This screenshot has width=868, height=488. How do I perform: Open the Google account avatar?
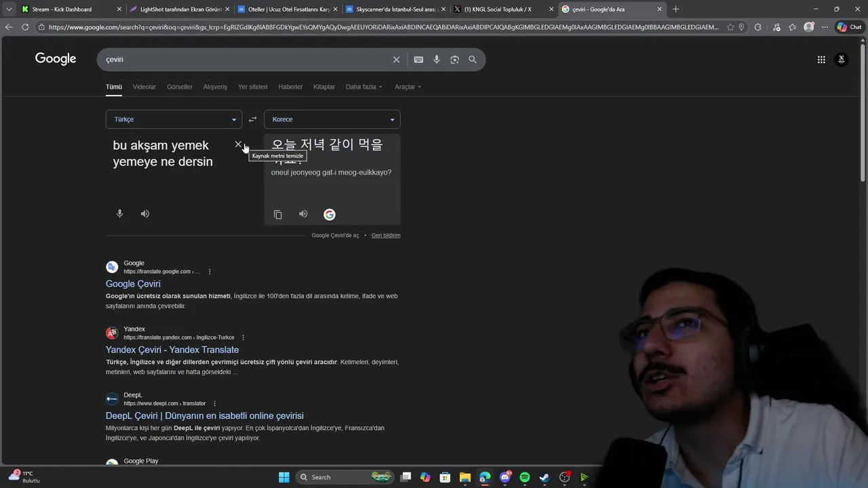tap(842, 60)
